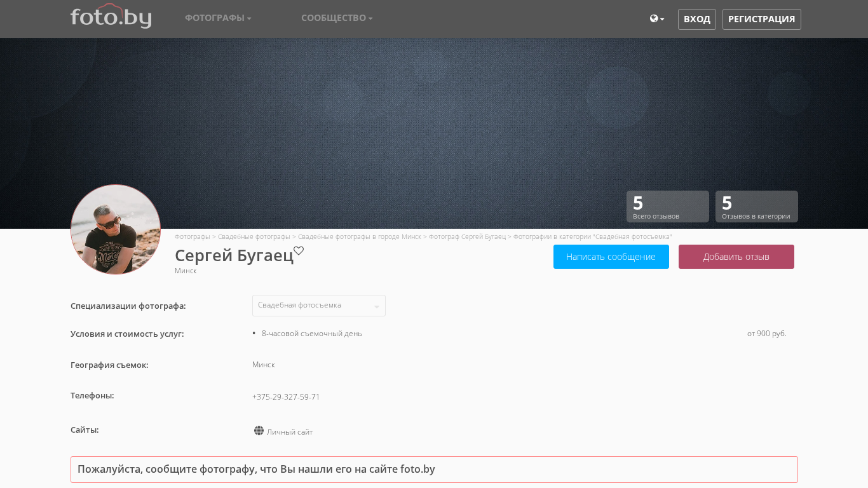This screenshot has height=488, width=868.
Task: Open the Всего отзывов counter
Action: pyautogui.click(x=667, y=207)
